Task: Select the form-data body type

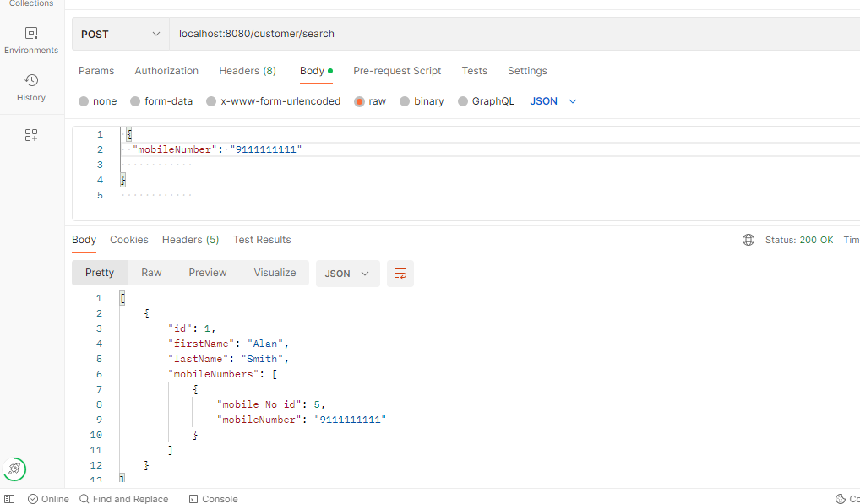Action: pyautogui.click(x=161, y=101)
